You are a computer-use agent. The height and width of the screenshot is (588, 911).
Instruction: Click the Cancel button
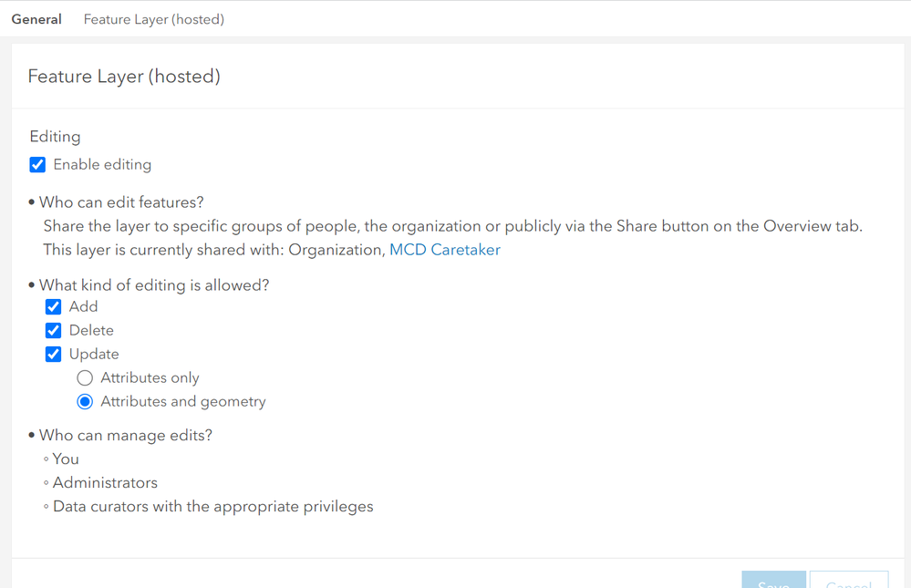(x=848, y=581)
